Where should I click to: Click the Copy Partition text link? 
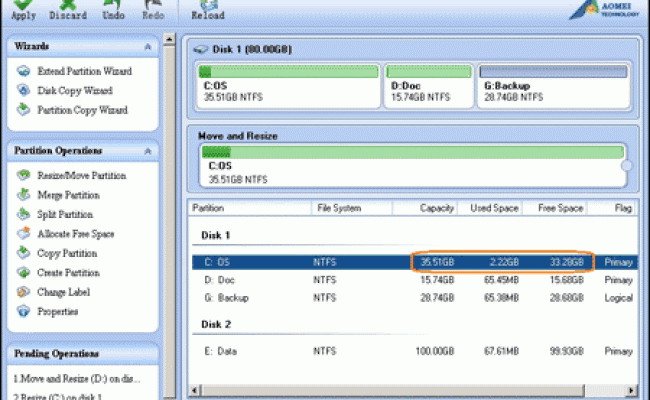pyautogui.click(x=67, y=253)
